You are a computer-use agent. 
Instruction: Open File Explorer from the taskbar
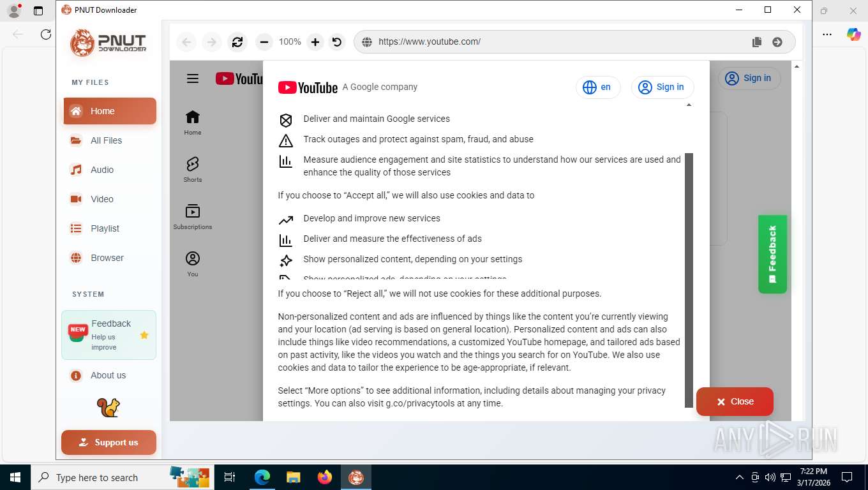click(293, 477)
